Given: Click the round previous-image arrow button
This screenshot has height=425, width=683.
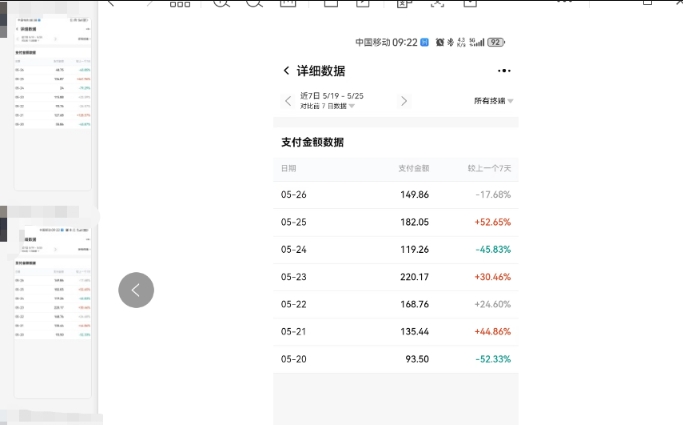Looking at the screenshot, I should [136, 290].
